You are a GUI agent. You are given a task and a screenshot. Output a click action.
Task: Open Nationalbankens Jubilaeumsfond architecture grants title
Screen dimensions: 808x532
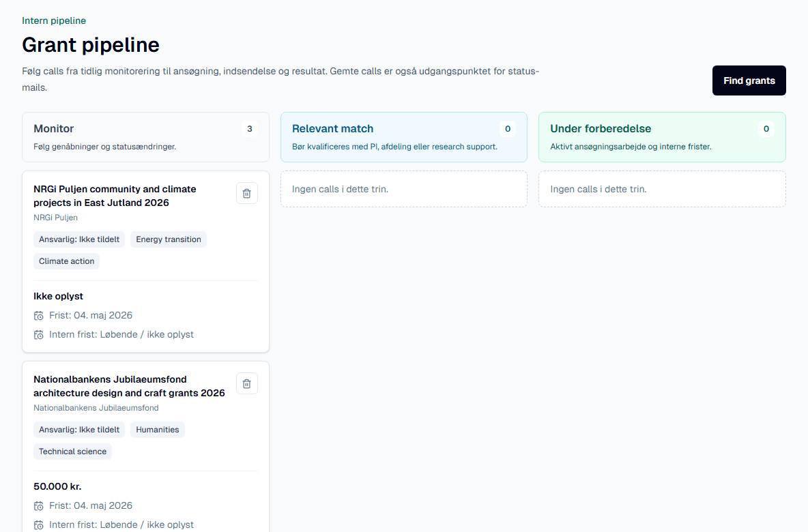tap(130, 386)
